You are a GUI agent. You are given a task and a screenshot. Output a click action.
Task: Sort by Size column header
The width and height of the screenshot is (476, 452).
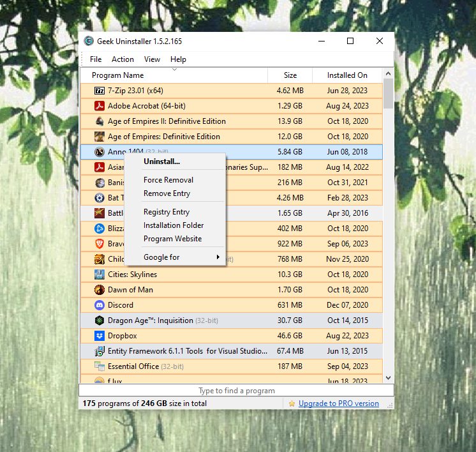290,75
